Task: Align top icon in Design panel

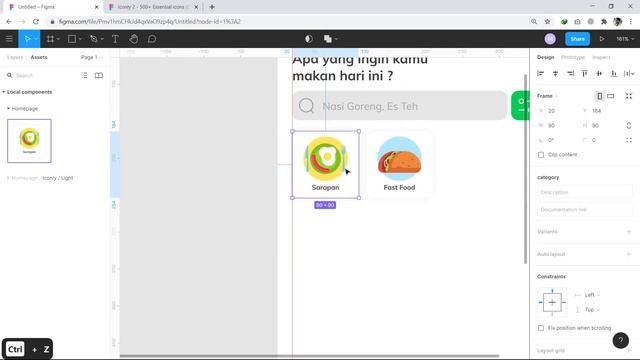Action: (x=585, y=73)
